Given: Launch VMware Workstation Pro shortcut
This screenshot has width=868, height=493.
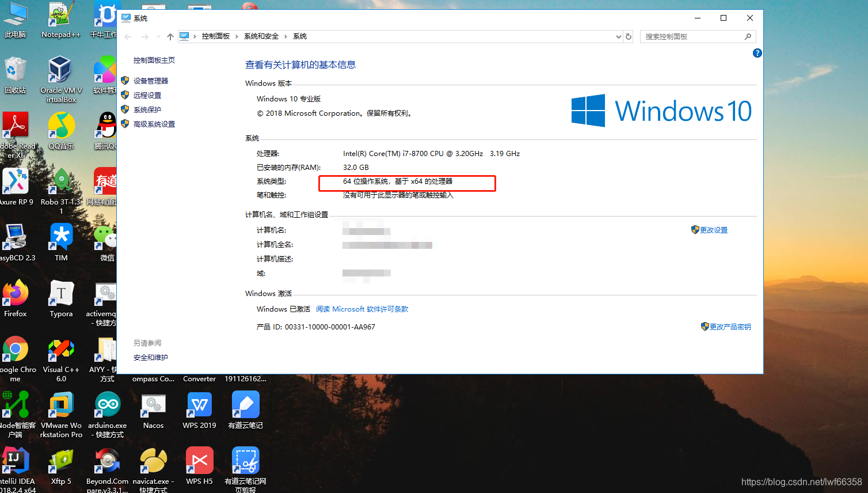Looking at the screenshot, I should [61, 415].
